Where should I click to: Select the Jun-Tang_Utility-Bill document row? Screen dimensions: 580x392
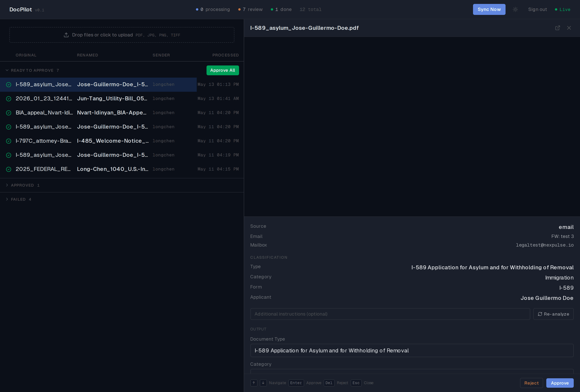click(122, 99)
